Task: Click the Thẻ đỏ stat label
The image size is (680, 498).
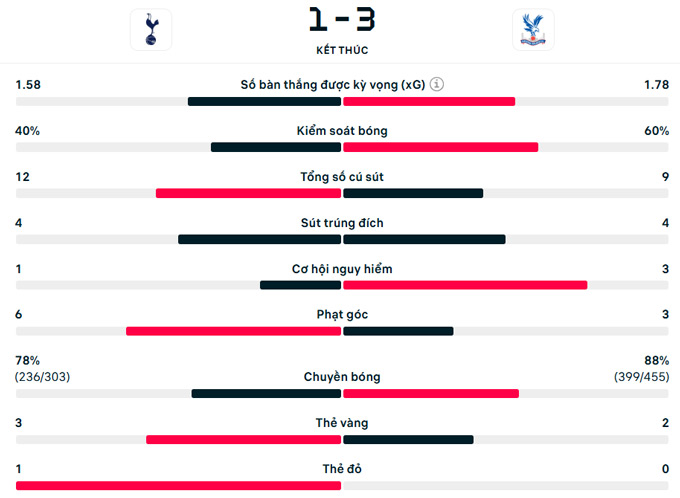Action: [342, 469]
